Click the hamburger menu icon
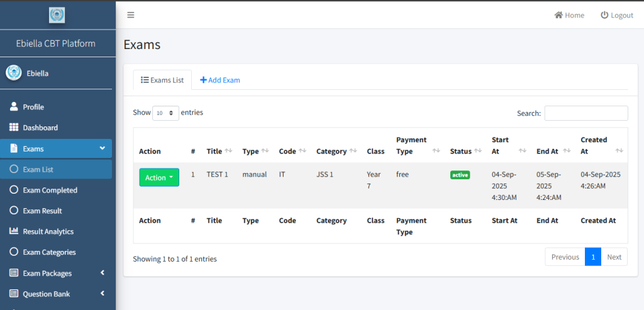Screen dimensions: 644x310 click(x=131, y=15)
